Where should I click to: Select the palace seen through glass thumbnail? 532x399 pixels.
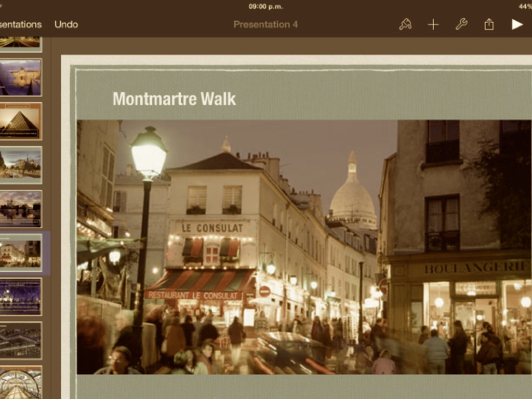(21, 77)
